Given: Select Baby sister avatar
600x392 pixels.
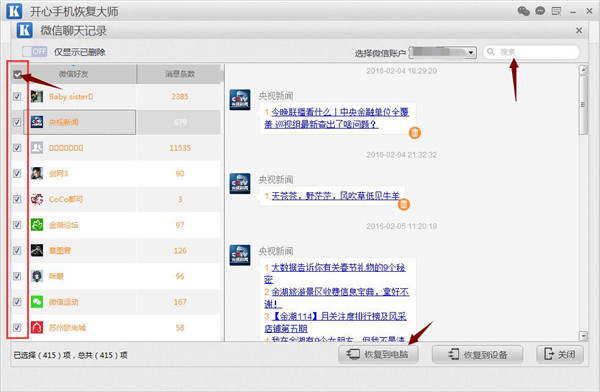Looking at the screenshot, I should pyautogui.click(x=37, y=96).
